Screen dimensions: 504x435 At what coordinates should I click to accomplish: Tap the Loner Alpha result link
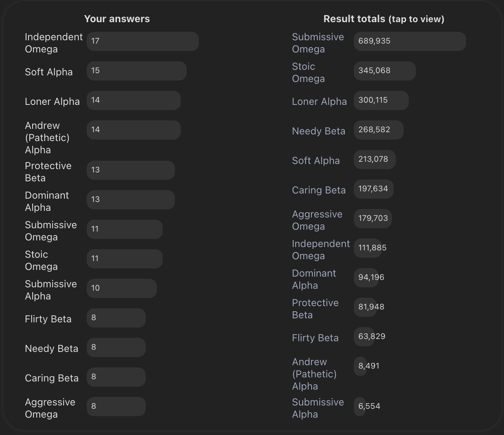point(319,102)
